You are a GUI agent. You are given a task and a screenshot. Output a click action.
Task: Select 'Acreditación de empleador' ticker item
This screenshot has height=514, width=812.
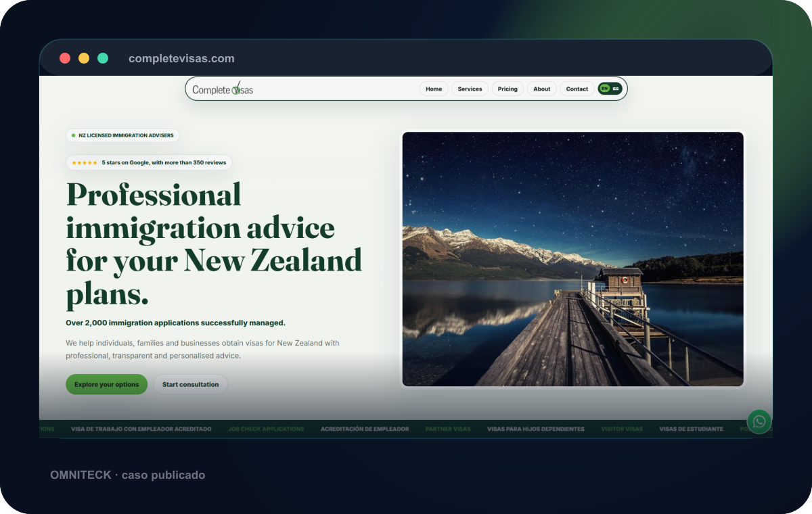pyautogui.click(x=365, y=429)
